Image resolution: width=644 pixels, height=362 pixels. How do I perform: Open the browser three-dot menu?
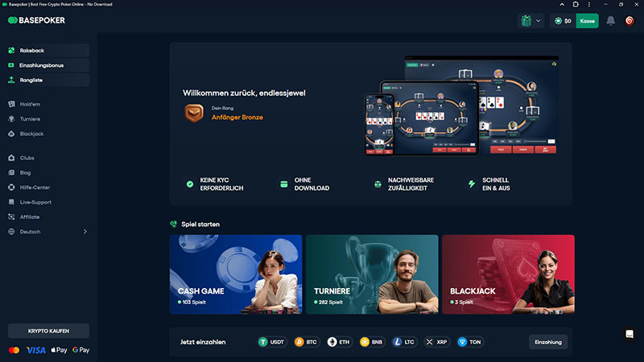point(589,4)
